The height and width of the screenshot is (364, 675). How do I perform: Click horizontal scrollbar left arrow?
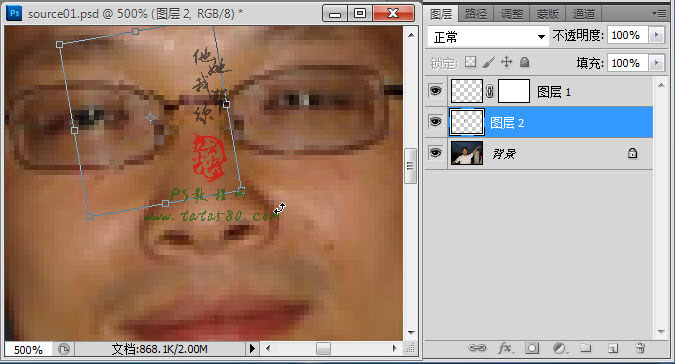(268, 349)
